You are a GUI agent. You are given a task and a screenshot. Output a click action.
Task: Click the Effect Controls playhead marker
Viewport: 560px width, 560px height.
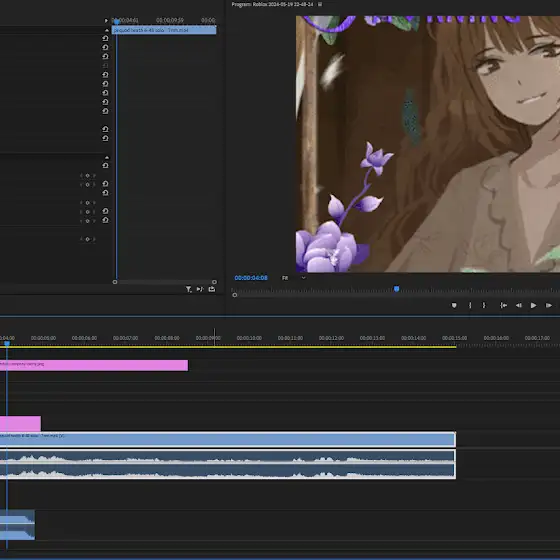click(x=116, y=21)
